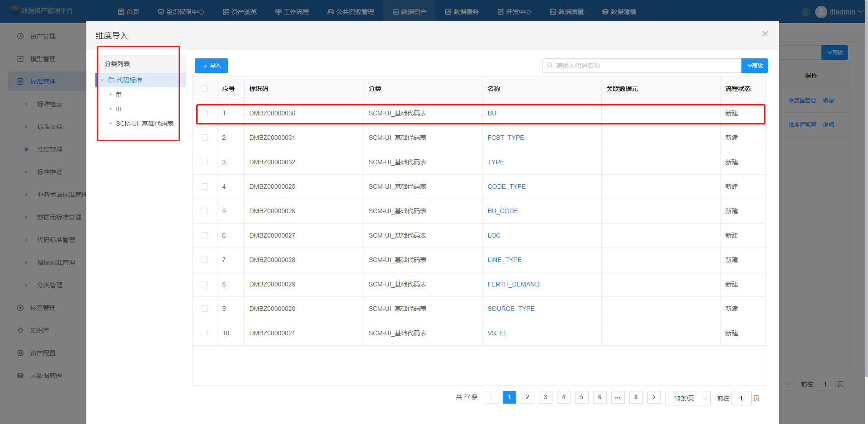Check the box for row DMBZ00000027

[x=205, y=235]
